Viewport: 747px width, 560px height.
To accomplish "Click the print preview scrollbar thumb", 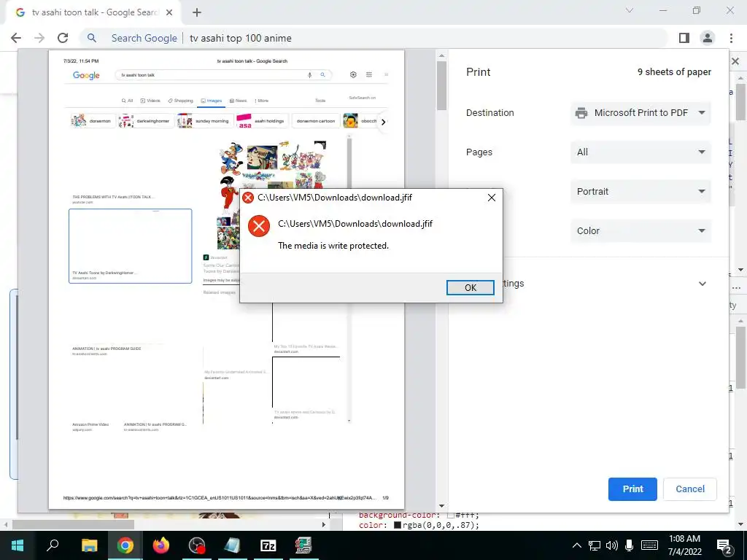I will 441,86.
